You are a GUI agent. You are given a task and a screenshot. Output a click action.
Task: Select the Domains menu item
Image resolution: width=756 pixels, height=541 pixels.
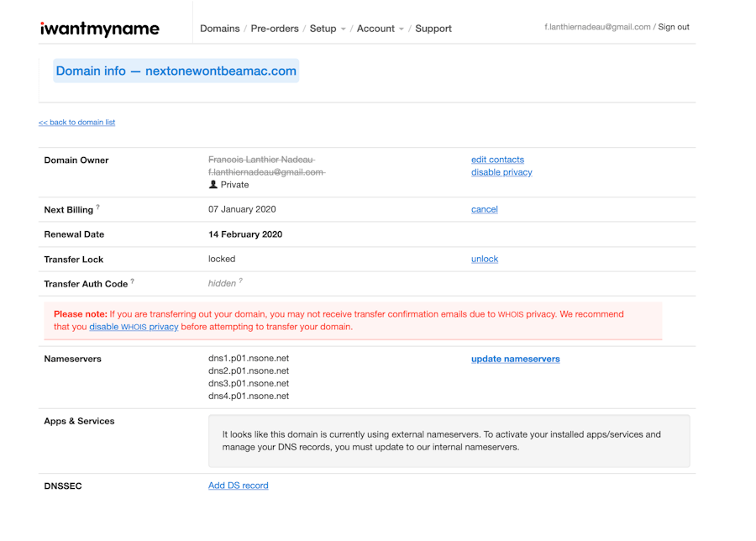pyautogui.click(x=219, y=28)
